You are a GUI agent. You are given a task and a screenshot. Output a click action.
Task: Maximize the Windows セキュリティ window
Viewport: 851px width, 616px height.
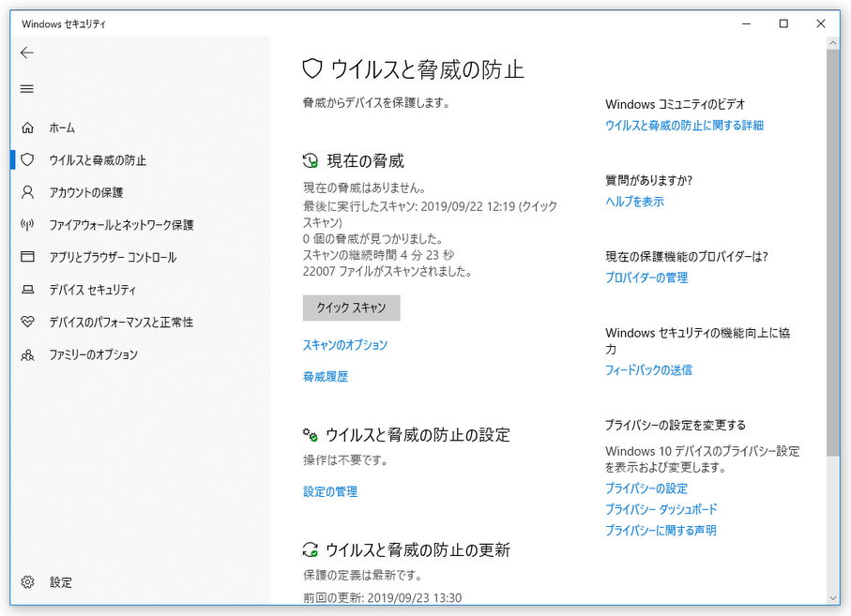pyautogui.click(x=783, y=23)
